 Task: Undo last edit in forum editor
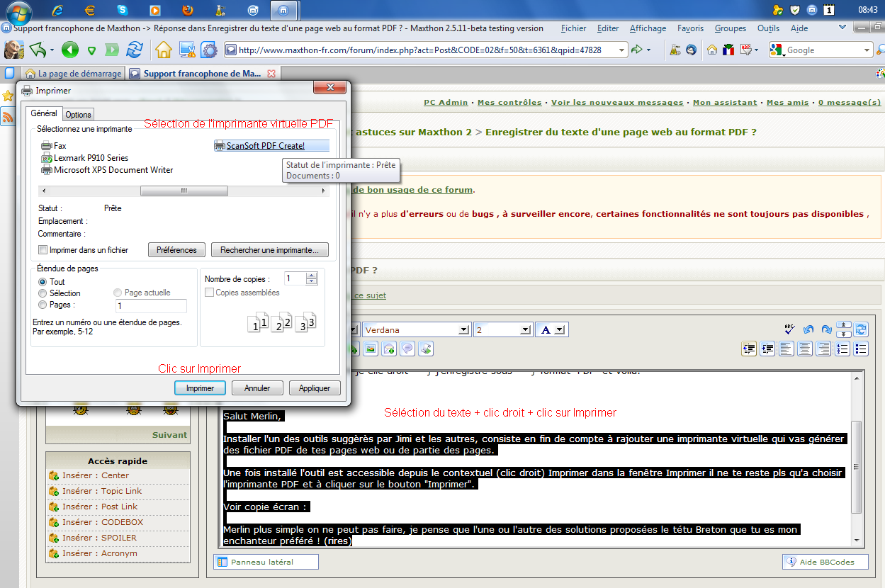point(808,329)
